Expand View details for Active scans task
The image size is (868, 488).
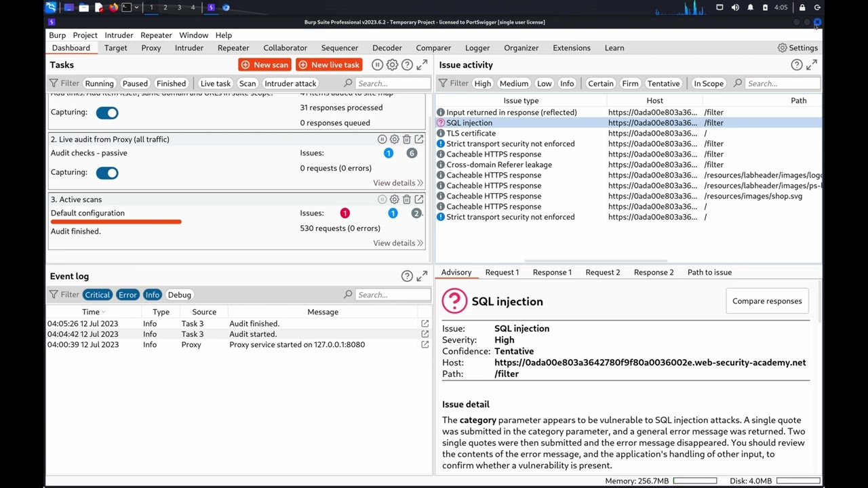point(398,243)
